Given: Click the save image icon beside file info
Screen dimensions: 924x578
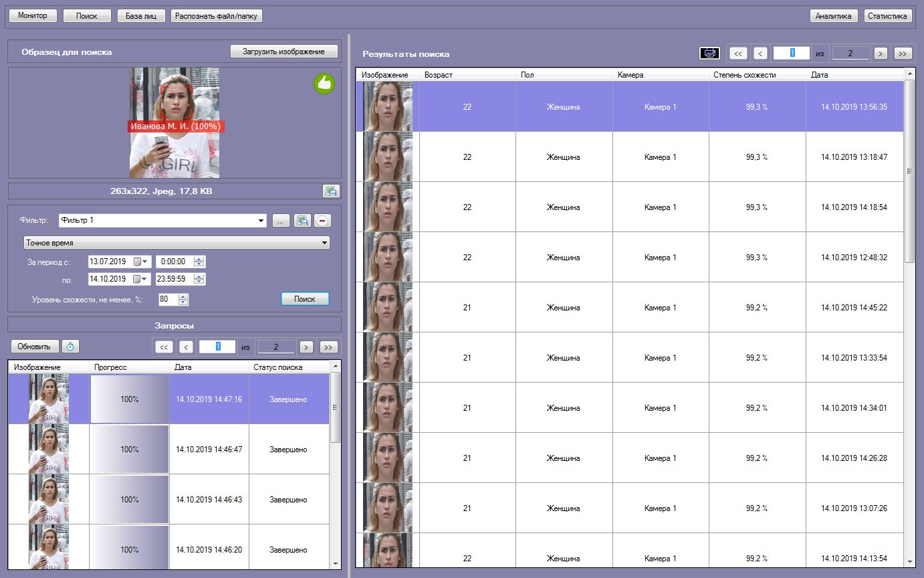Looking at the screenshot, I should tap(330, 191).
